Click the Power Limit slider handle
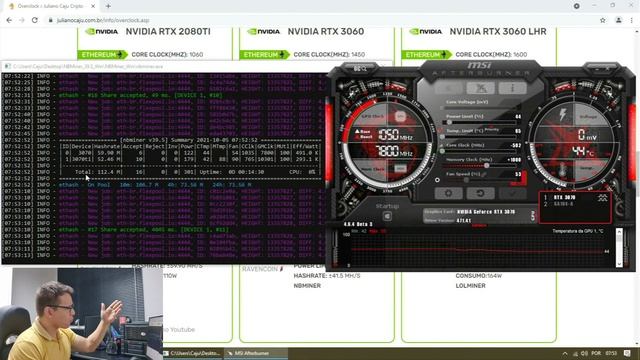Image resolution: width=640 pixels, height=360 pixels. pos(449,122)
